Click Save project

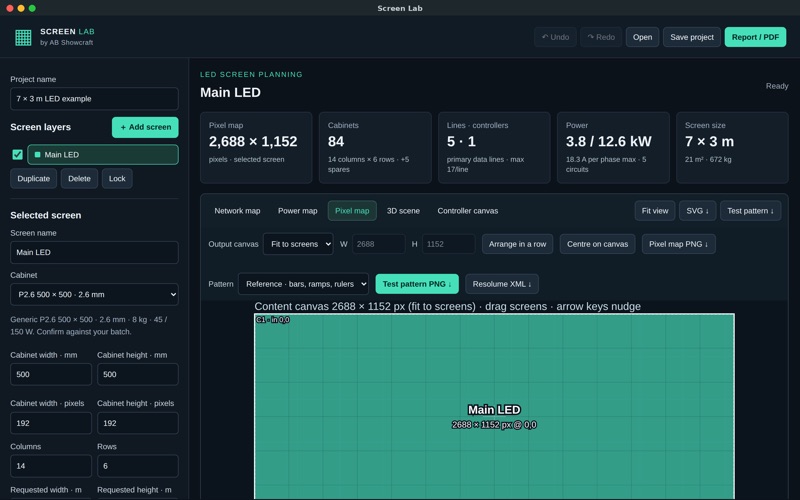(692, 37)
